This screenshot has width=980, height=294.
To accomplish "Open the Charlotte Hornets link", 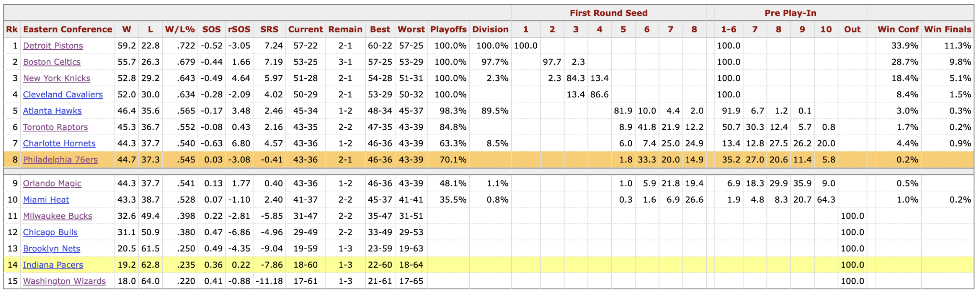I will [59, 143].
